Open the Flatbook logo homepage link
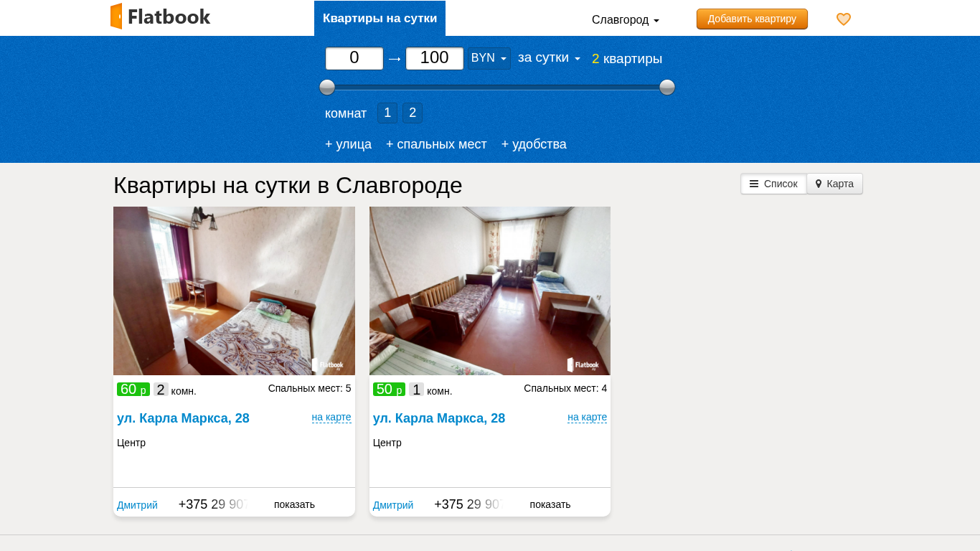 click(x=160, y=17)
